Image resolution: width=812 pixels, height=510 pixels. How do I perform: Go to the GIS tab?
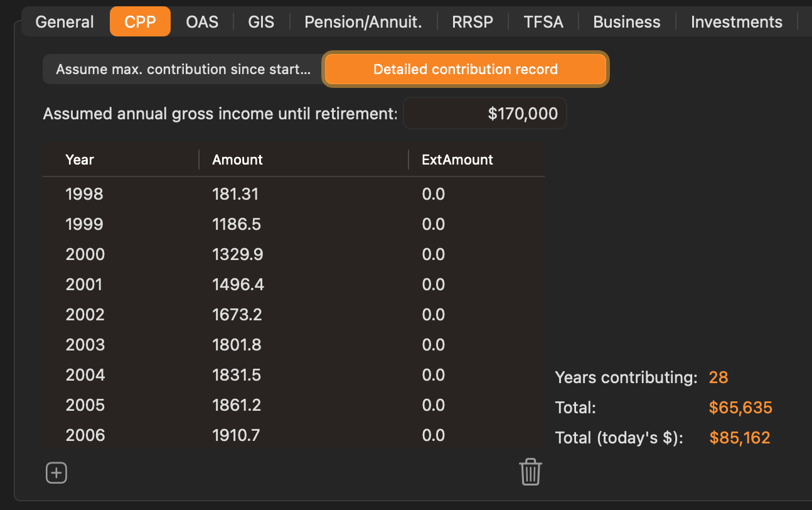(261, 22)
